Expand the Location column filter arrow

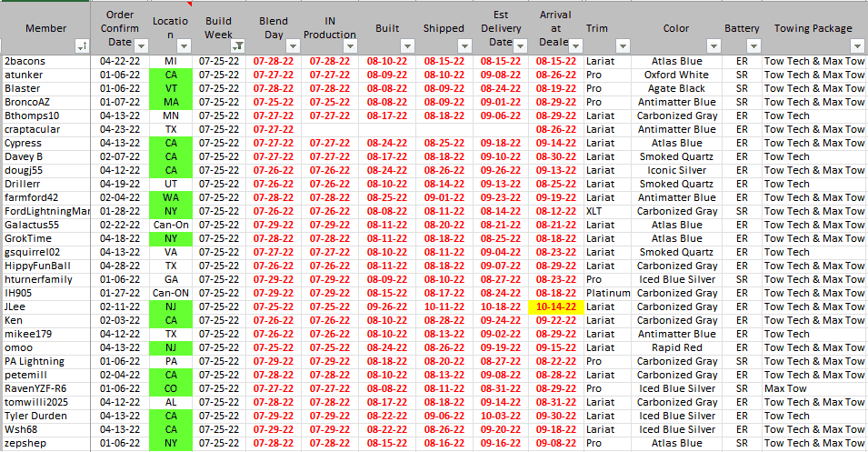click(185, 45)
